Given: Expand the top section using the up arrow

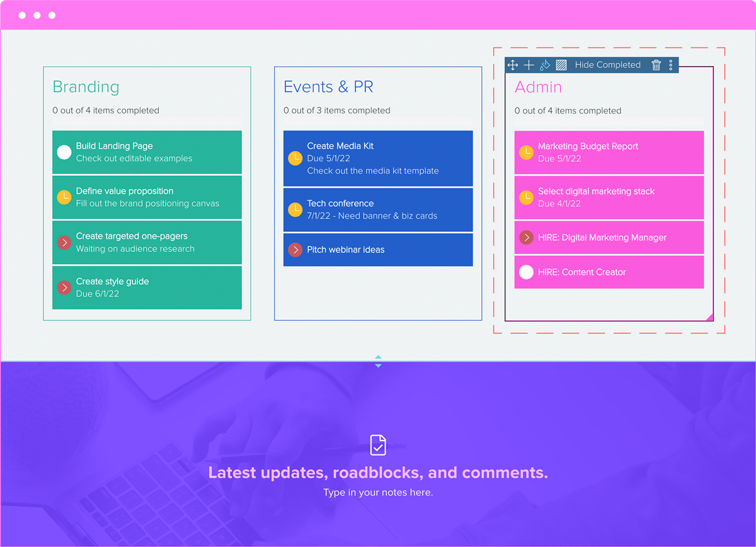Looking at the screenshot, I should (378, 356).
